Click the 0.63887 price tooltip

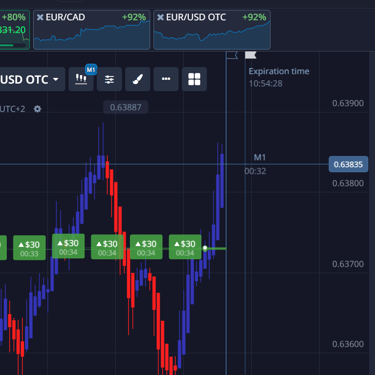click(126, 107)
